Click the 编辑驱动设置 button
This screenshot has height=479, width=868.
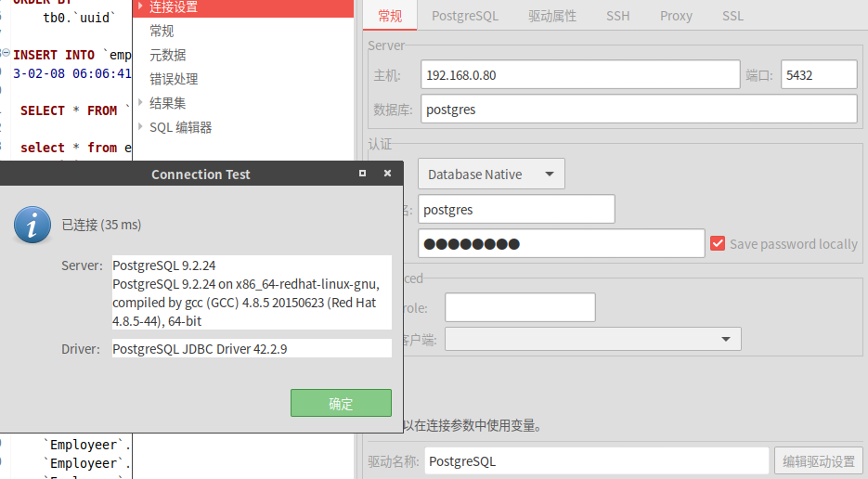[x=819, y=461]
